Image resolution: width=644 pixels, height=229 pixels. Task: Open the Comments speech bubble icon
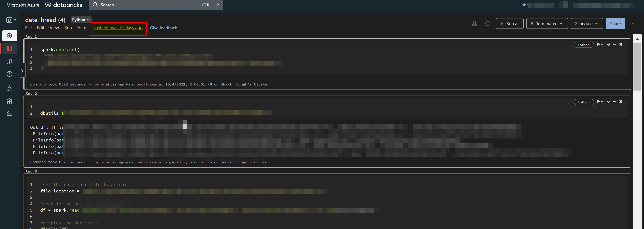pyautogui.click(x=488, y=23)
